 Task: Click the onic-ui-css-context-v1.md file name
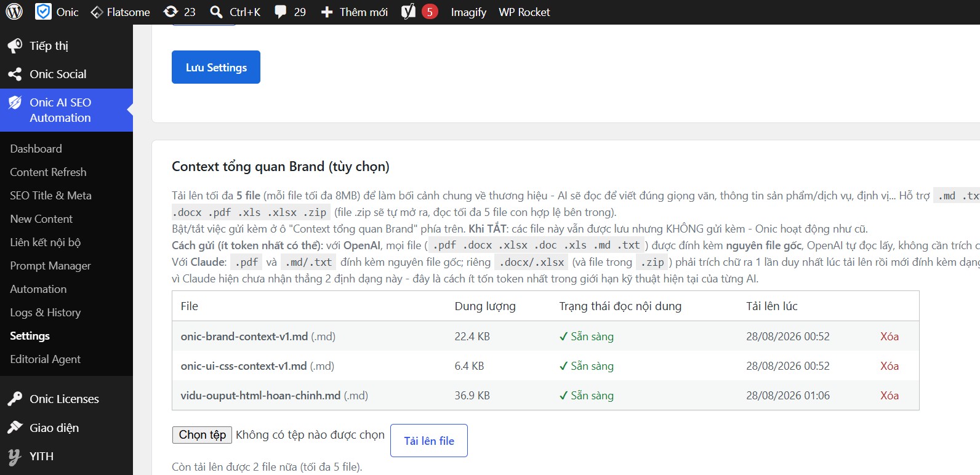pos(244,366)
